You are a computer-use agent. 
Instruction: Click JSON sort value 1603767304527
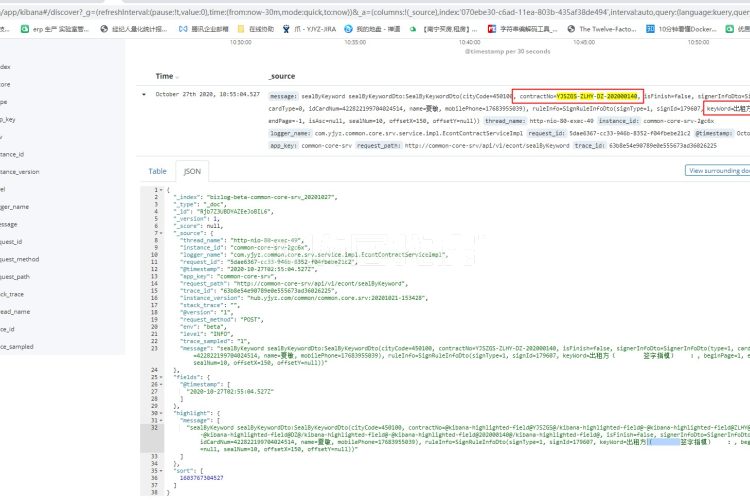[x=201, y=478]
